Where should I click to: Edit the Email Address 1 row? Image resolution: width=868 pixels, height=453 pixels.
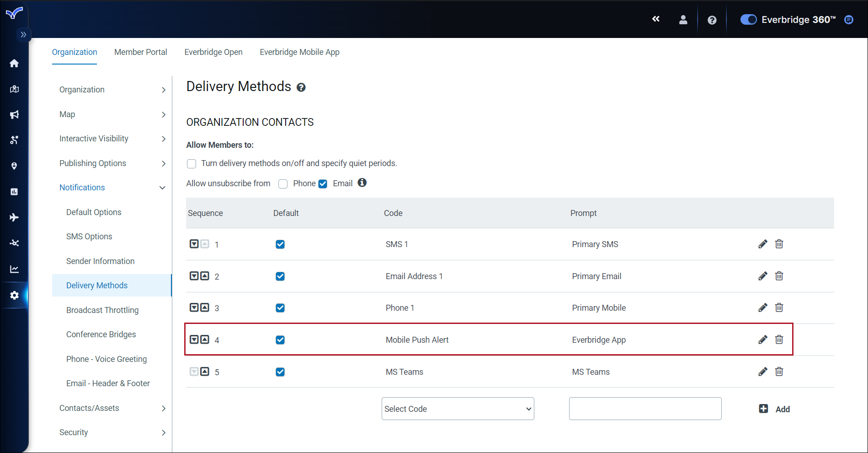(x=762, y=276)
